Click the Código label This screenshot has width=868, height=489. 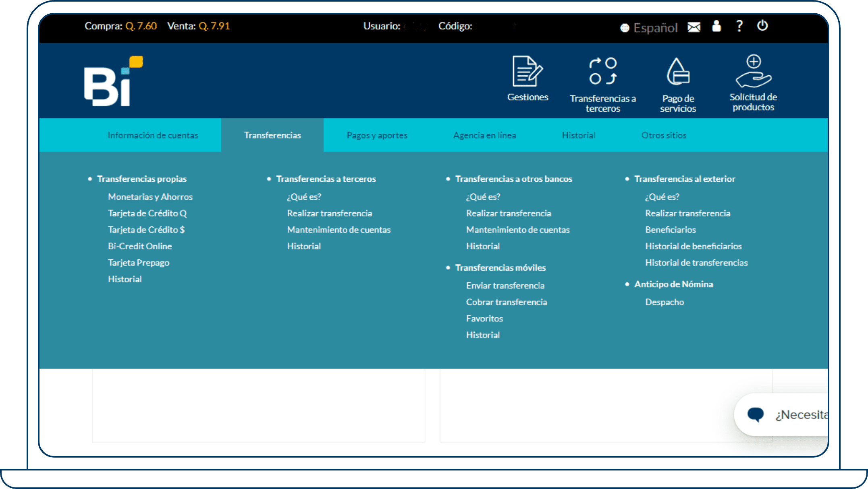[x=455, y=26]
